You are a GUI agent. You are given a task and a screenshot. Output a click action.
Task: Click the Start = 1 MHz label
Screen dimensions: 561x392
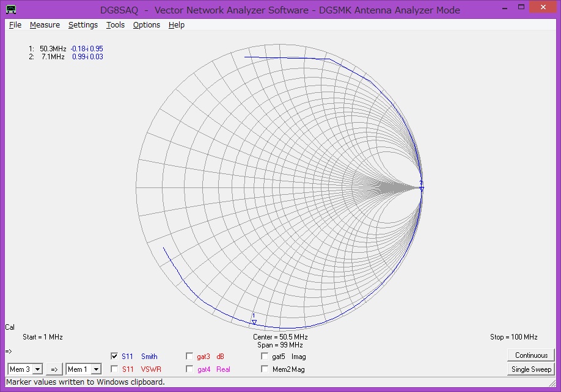click(43, 337)
